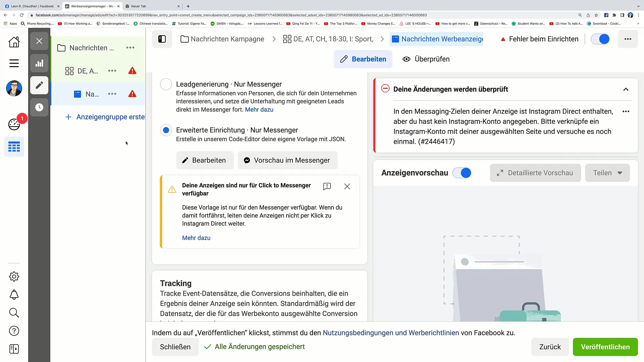Viewport: 644px width, 362px height.
Task: Click the ad preview placeholder illustration
Action: pos(502,278)
